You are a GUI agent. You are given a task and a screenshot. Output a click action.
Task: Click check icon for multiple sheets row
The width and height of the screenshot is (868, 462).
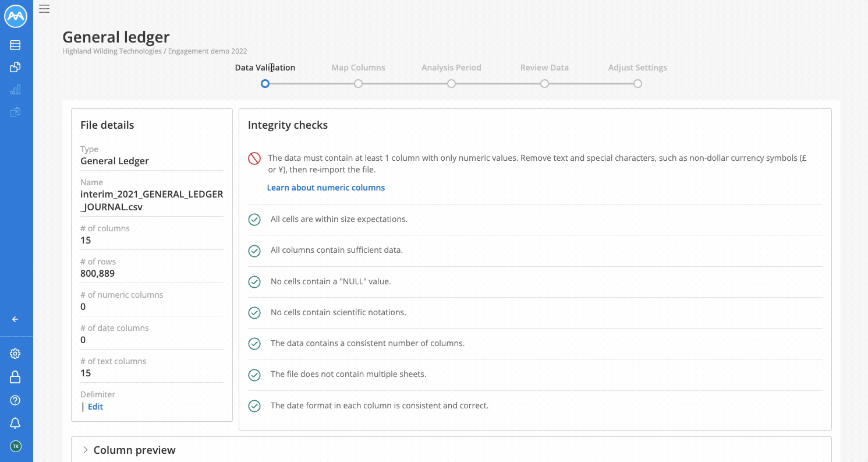click(254, 375)
